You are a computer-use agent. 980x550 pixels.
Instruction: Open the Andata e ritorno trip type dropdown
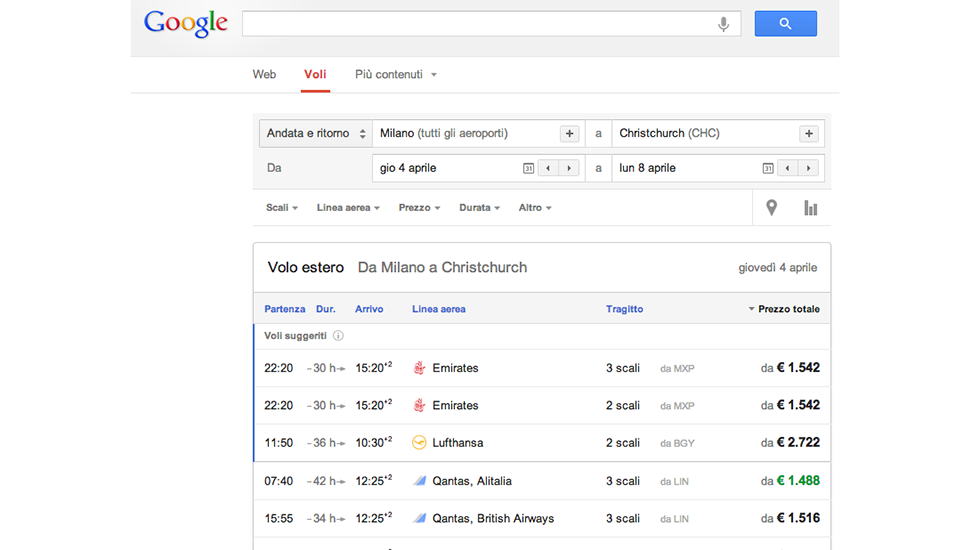[314, 134]
